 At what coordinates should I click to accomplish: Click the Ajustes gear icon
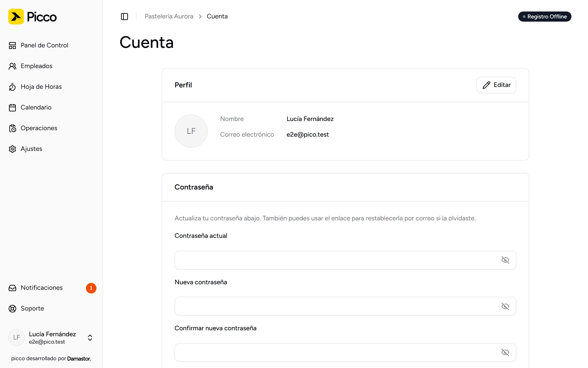coord(12,149)
